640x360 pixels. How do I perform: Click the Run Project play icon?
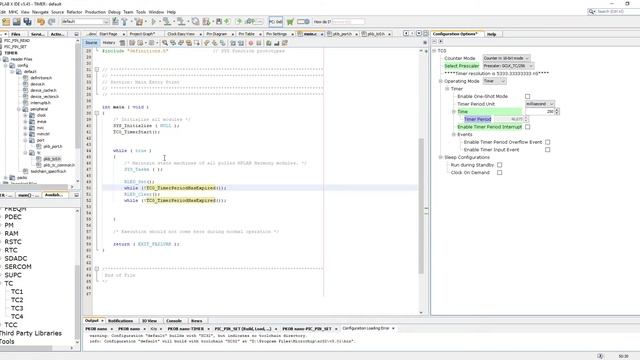(153, 22)
